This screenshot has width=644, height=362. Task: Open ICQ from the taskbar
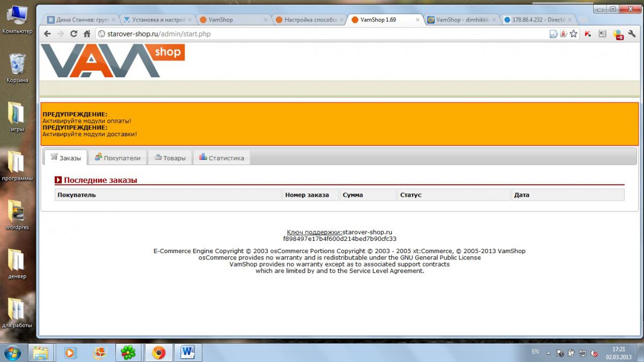click(x=128, y=352)
